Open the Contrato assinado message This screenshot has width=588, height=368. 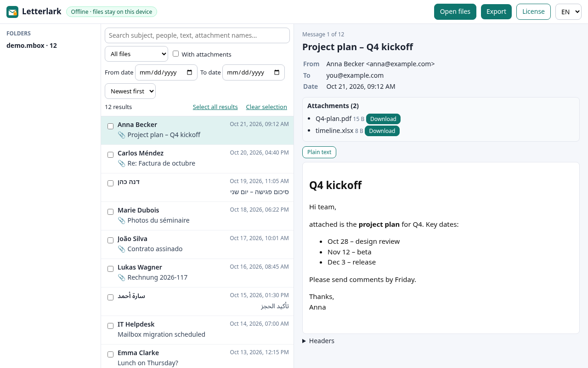pyautogui.click(x=197, y=244)
